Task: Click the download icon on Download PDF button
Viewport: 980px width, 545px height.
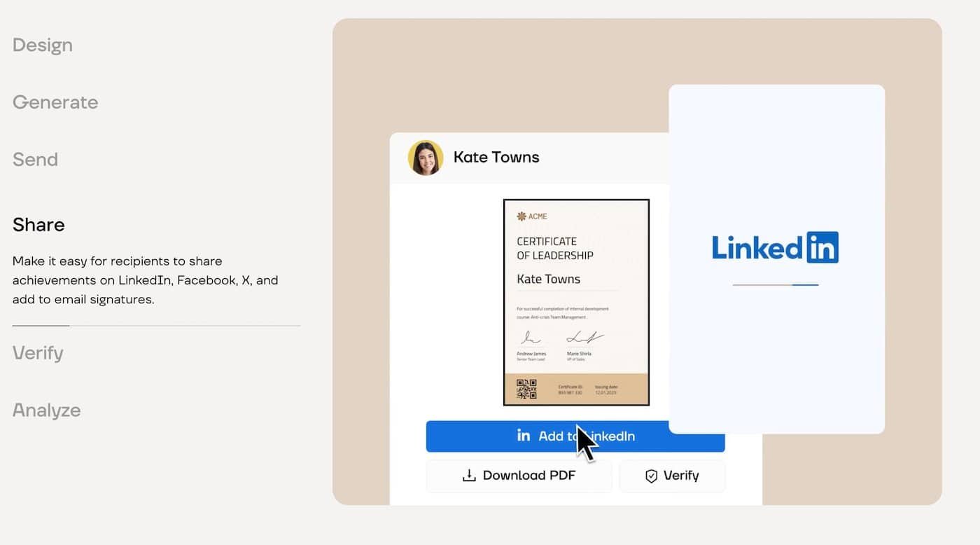Action: point(468,475)
